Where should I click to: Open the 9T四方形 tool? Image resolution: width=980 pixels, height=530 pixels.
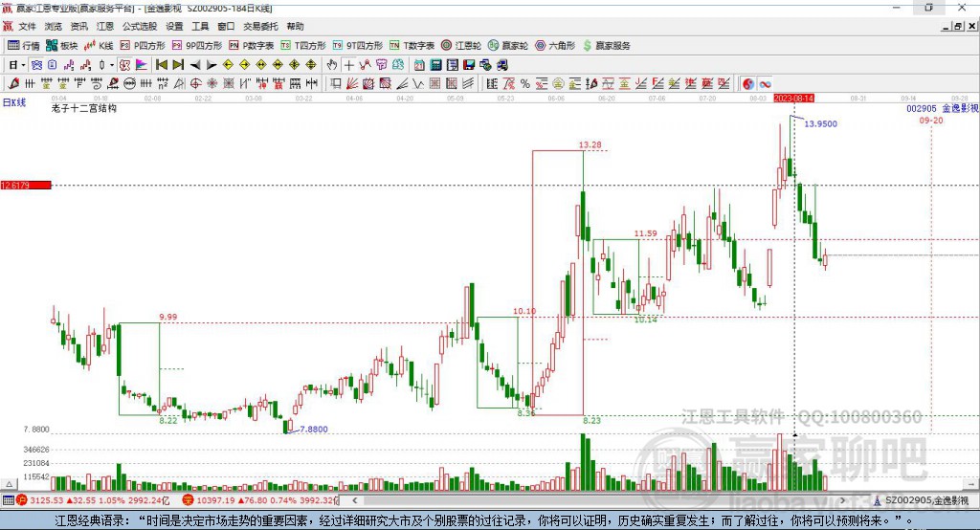tap(358, 46)
